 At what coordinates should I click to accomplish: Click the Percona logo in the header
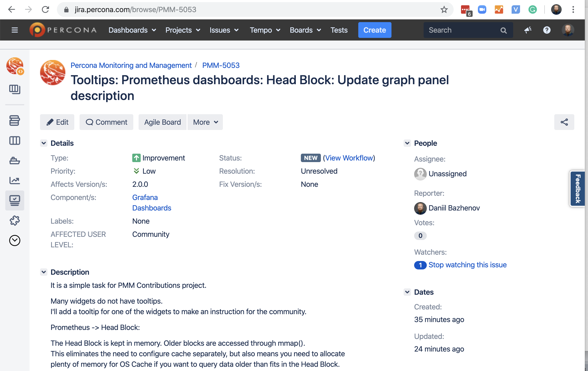click(63, 30)
